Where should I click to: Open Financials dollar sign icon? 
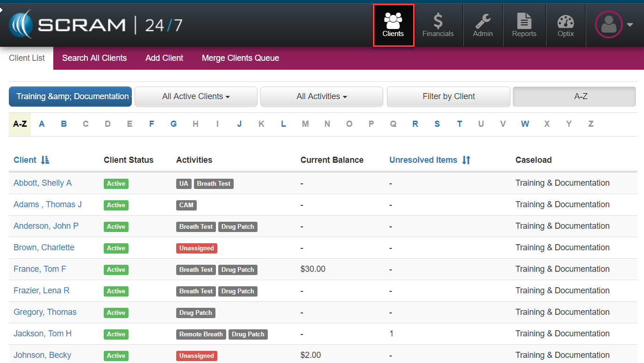click(438, 21)
